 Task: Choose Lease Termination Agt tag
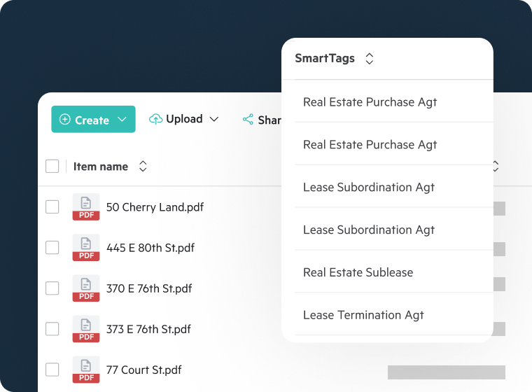pos(363,315)
